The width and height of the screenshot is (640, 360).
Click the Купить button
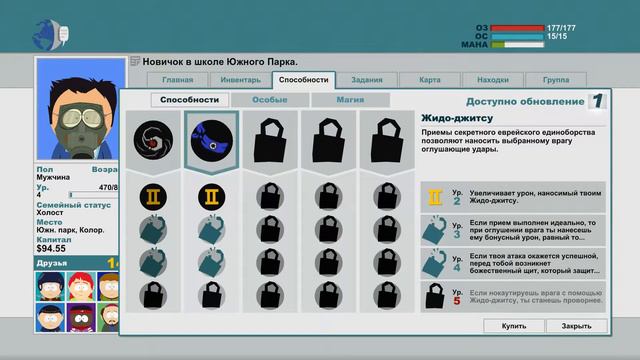click(514, 326)
